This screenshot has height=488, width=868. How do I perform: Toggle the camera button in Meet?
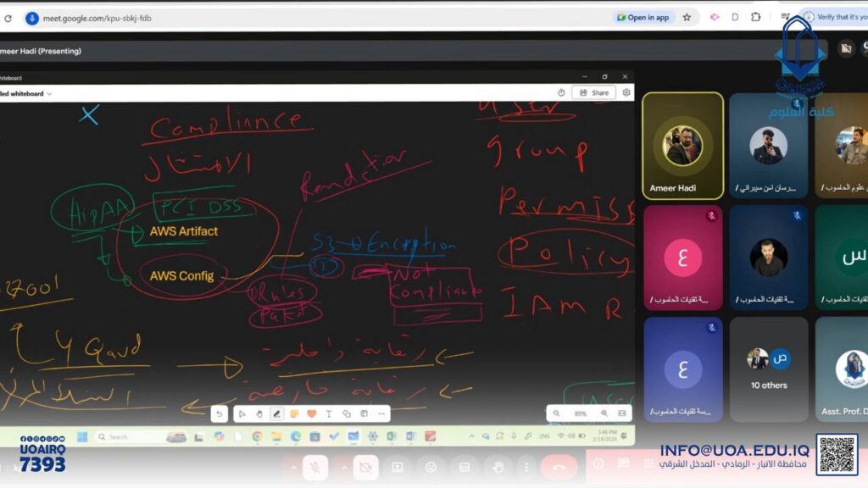click(365, 467)
